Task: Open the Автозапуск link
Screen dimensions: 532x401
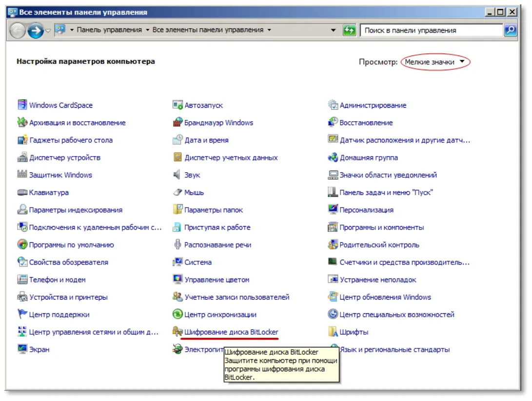Action: click(203, 105)
